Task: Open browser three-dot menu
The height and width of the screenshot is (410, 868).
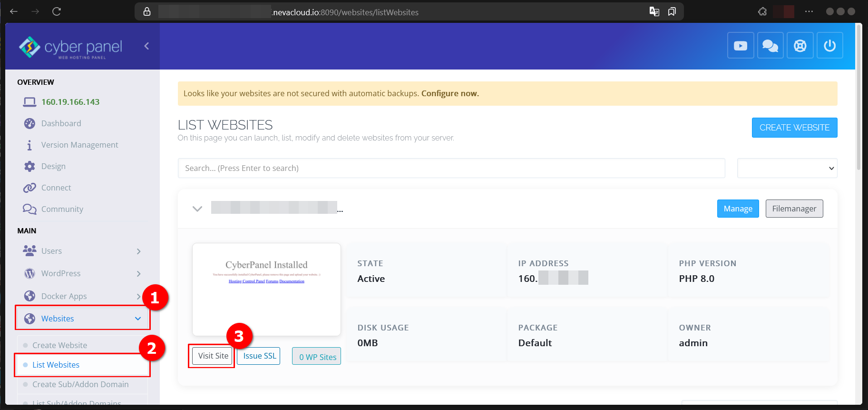Action: [809, 11]
